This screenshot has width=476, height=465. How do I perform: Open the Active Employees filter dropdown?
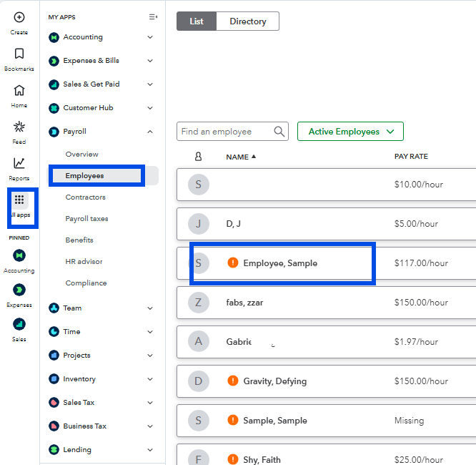(350, 132)
